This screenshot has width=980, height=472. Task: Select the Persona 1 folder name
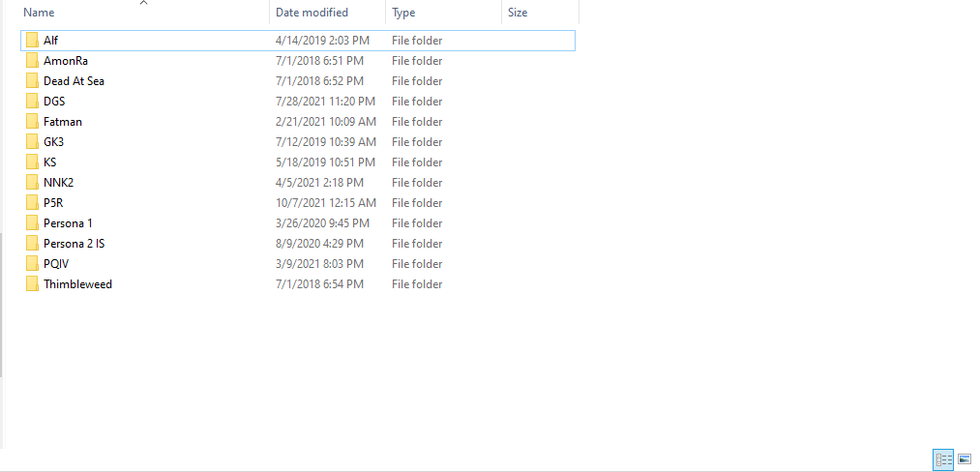68,223
